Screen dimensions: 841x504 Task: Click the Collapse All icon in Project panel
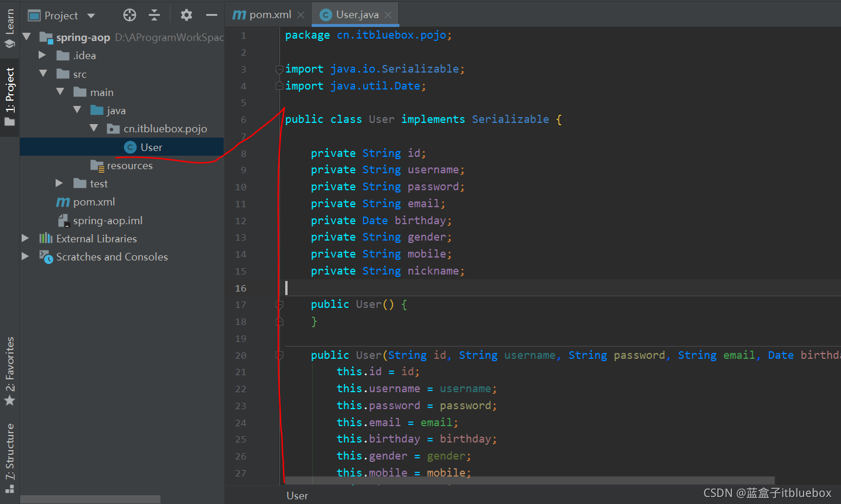(x=154, y=15)
